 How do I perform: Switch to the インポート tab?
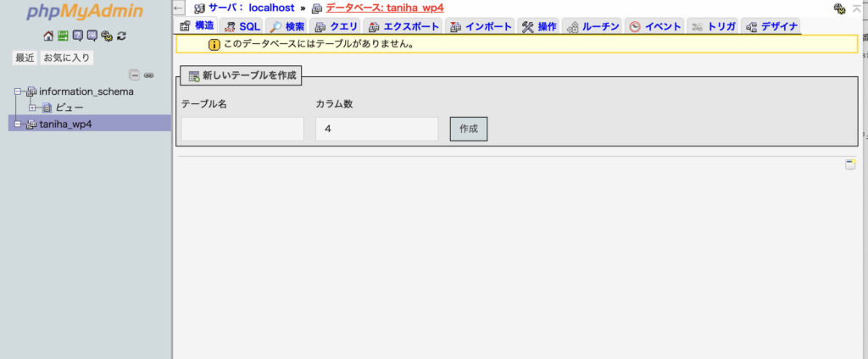coord(480,26)
